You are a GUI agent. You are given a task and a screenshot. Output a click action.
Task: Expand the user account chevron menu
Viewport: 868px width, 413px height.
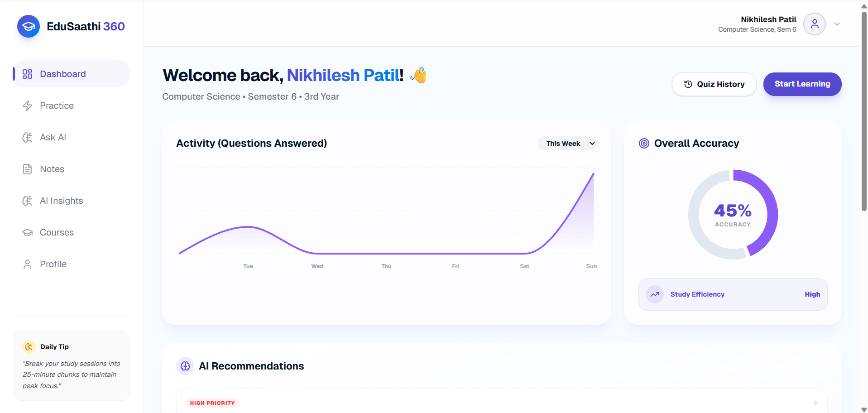[x=837, y=24]
